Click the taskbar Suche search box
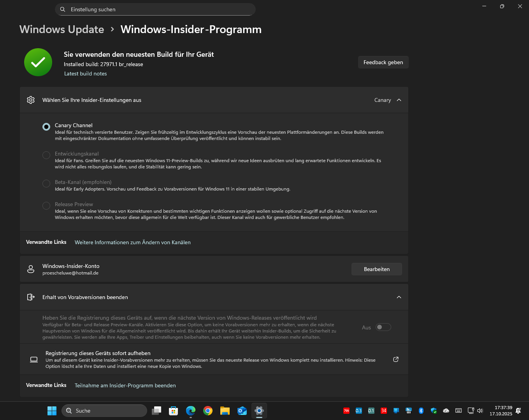 [104, 411]
